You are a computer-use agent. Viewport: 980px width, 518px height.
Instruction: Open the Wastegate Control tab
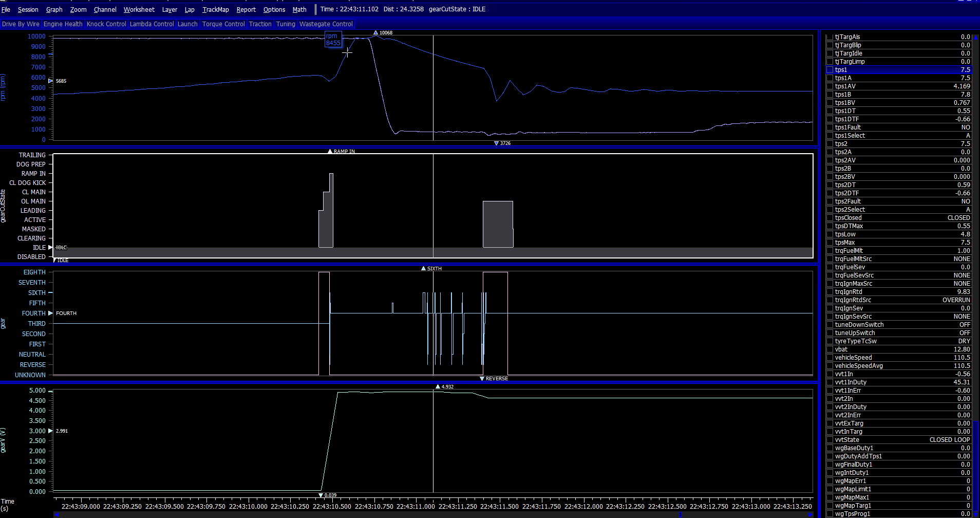point(326,24)
